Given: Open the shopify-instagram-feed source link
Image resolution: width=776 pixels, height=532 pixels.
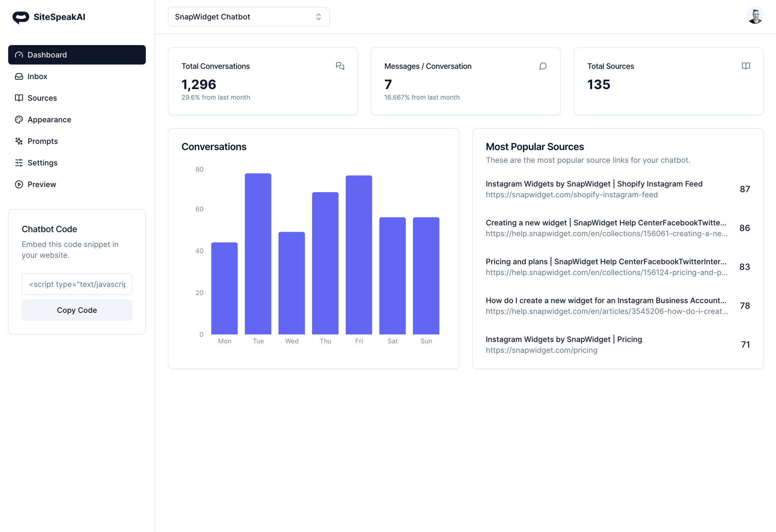Looking at the screenshot, I should coord(571,195).
